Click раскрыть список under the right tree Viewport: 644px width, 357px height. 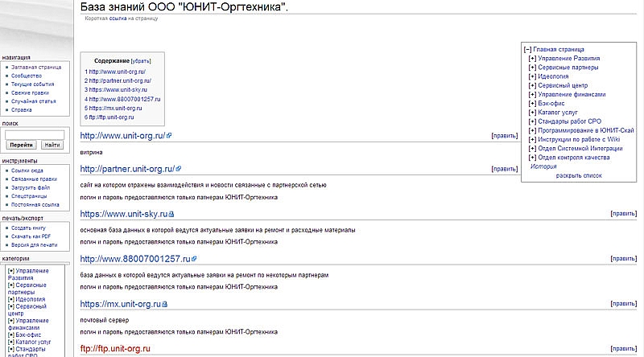click(578, 175)
